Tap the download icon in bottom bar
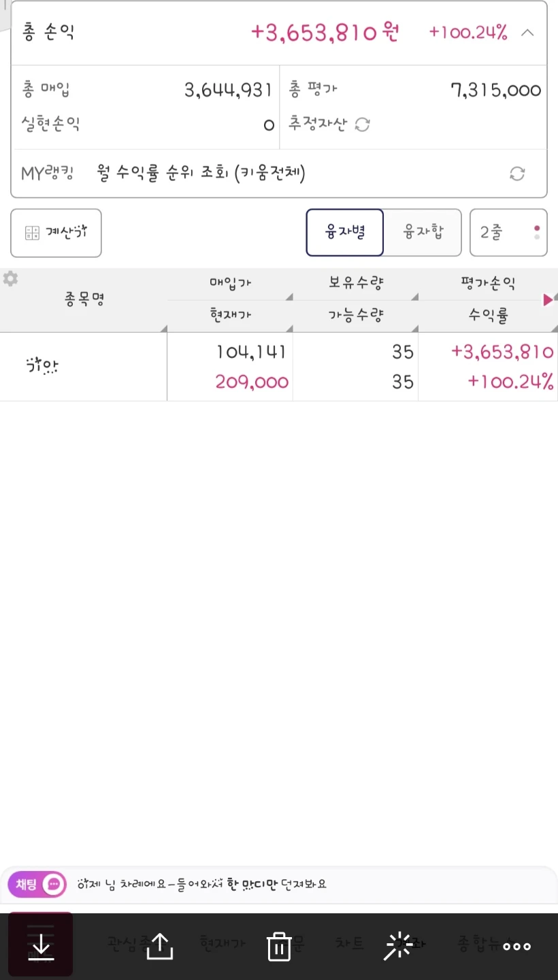The height and width of the screenshot is (980, 558). [41, 945]
